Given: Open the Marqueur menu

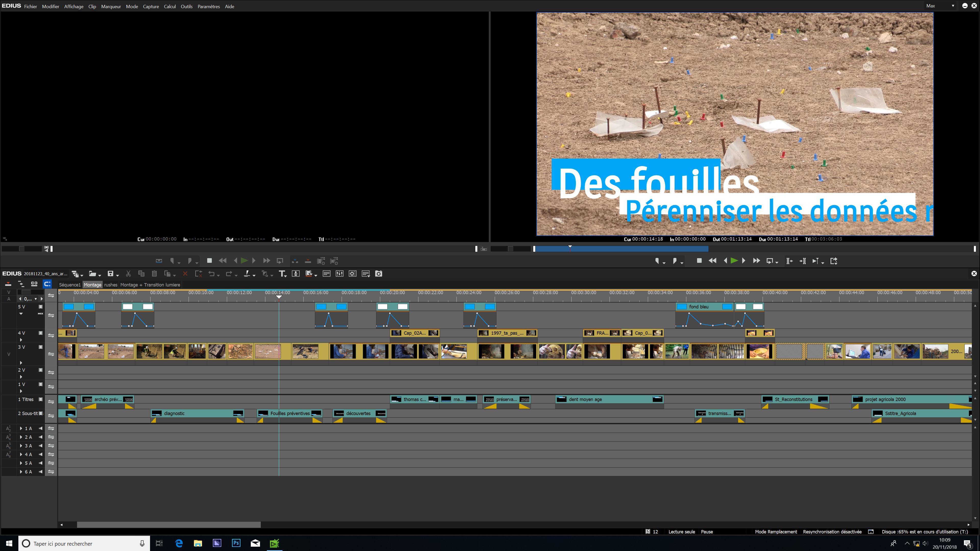Looking at the screenshot, I should [x=111, y=6].
